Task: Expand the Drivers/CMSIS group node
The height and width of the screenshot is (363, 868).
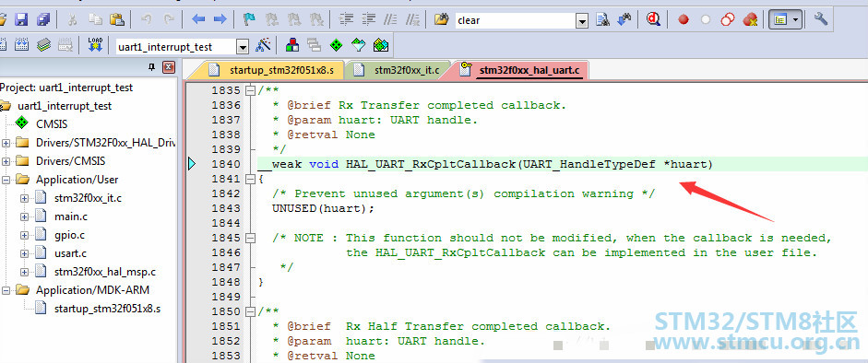Action: (x=6, y=161)
